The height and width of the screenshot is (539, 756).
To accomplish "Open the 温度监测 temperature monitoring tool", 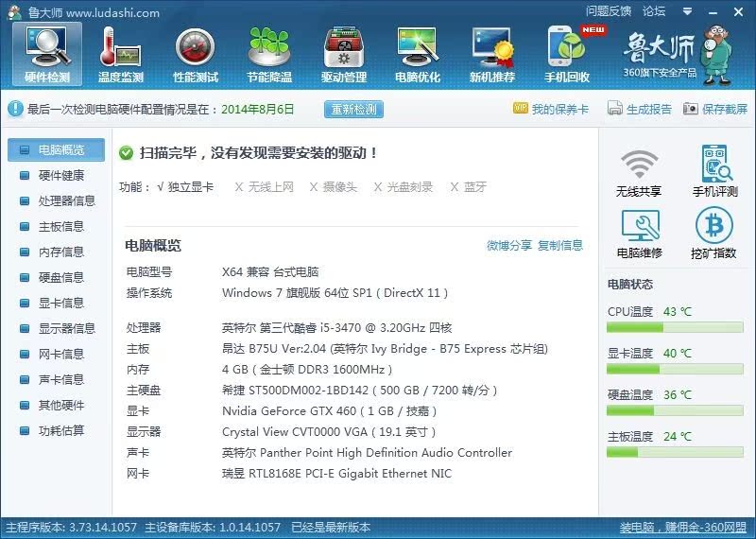I will [120, 54].
